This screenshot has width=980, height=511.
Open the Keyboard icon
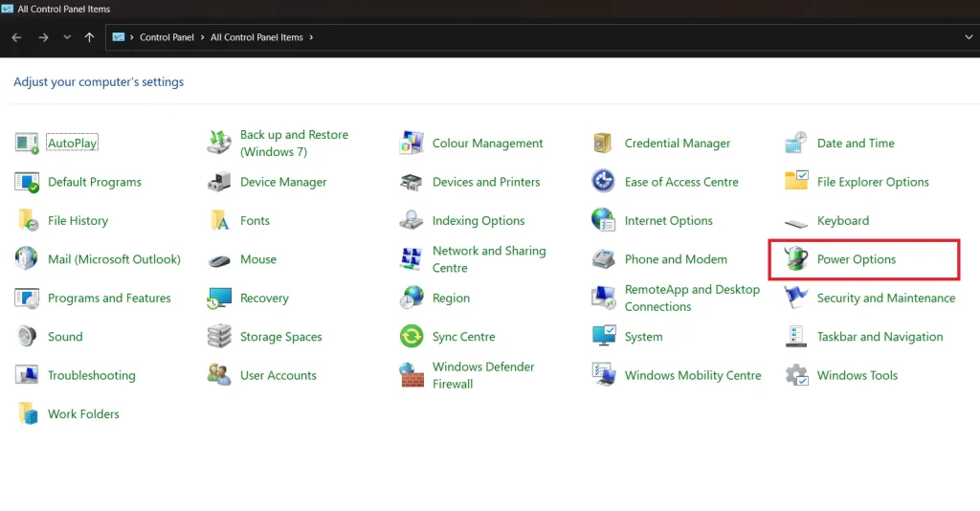pos(796,222)
